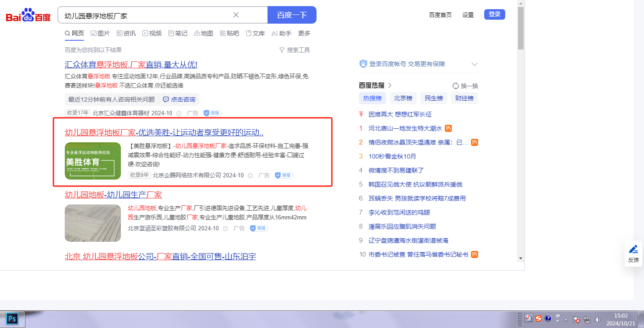The width and height of the screenshot is (644, 328).
Task: Open the 汇众体育悬浮地板 result link
Action: click(x=131, y=65)
